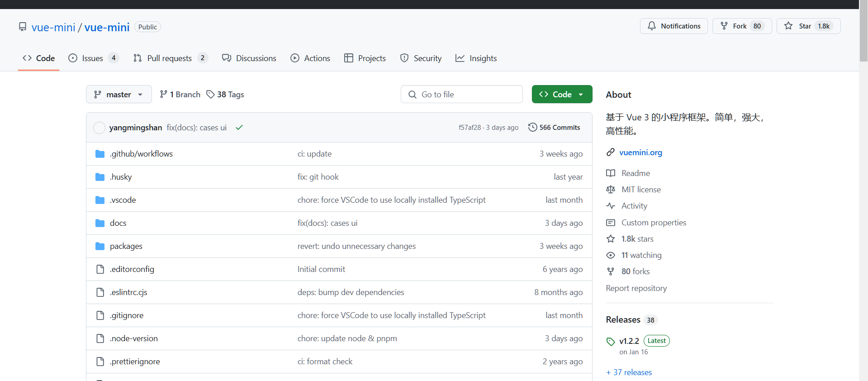Open the 'Initial commit' message link
The width and height of the screenshot is (868, 381).
click(x=321, y=269)
